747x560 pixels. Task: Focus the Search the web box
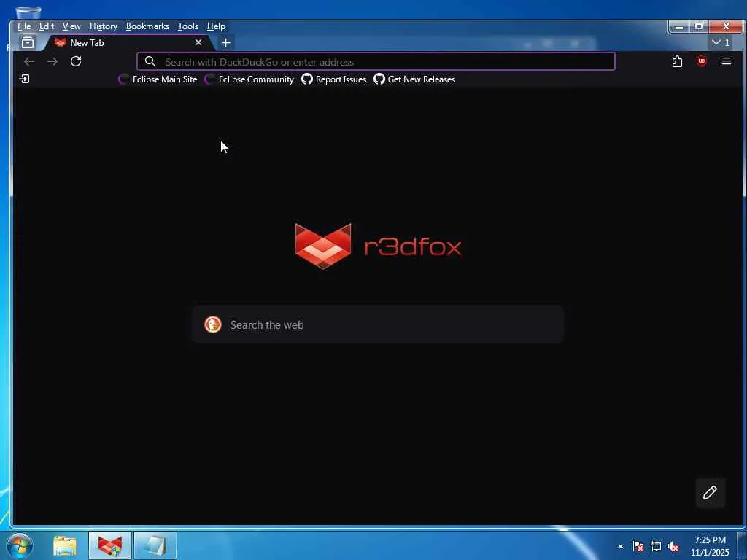point(378,324)
